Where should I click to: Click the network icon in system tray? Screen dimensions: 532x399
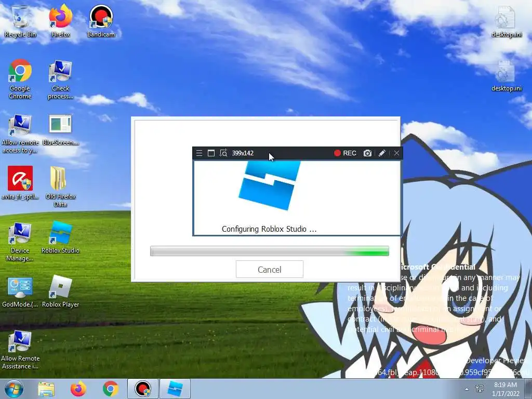[480, 389]
